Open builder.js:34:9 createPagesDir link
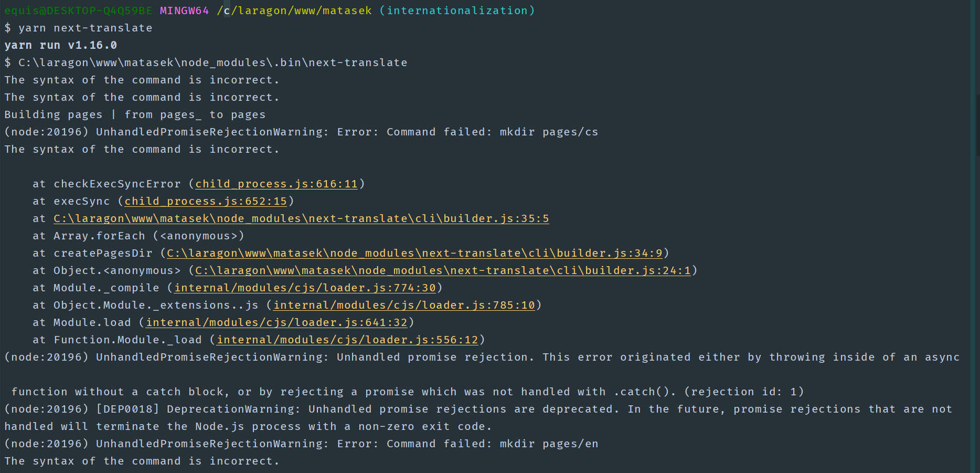Image resolution: width=980 pixels, height=473 pixels. [x=414, y=253]
